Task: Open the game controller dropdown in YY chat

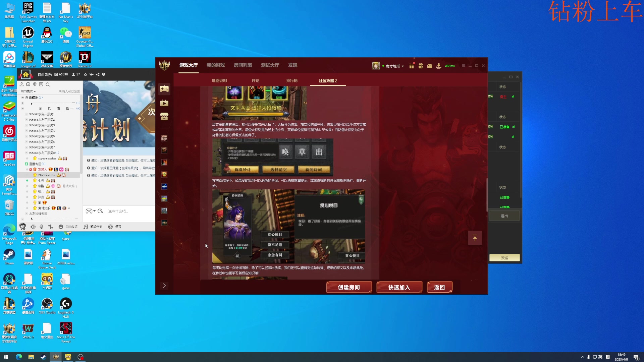Action: point(91,211)
